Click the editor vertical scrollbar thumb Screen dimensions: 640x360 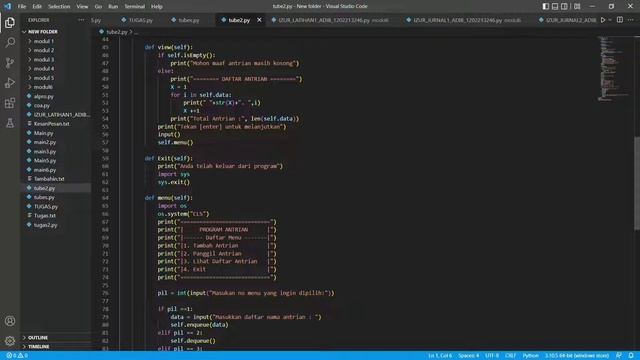pyautogui.click(x=637, y=183)
